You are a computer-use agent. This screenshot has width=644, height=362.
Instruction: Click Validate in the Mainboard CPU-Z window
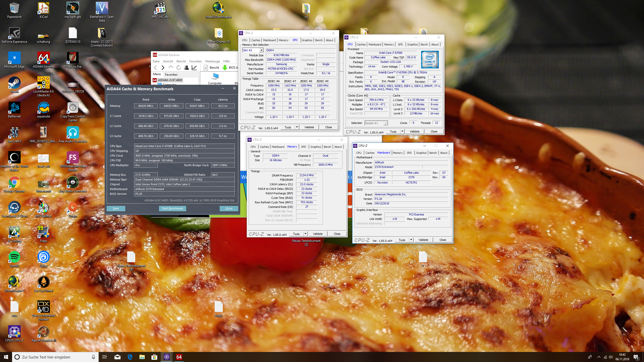[x=423, y=240]
